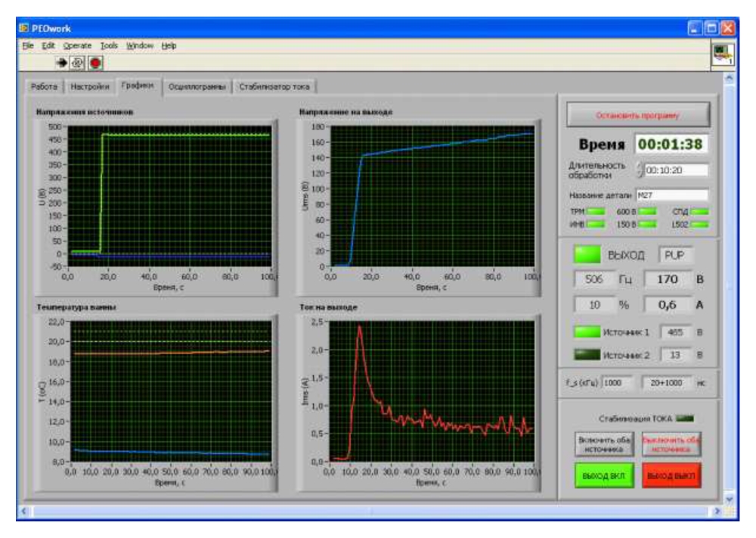Click the vertical scrollbar up arrow
The image size is (756, 538).
coord(729,78)
